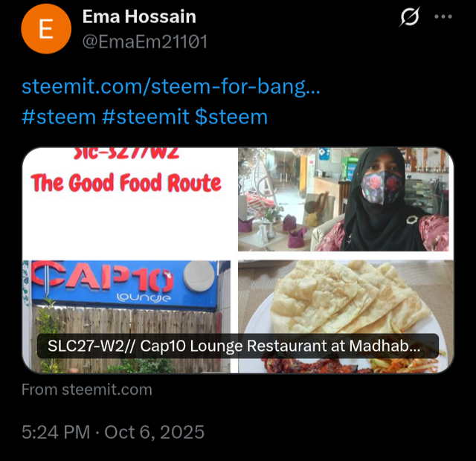The image size is (476, 461).
Task: Click the grilled chicken on the plate
Action: [318, 366]
